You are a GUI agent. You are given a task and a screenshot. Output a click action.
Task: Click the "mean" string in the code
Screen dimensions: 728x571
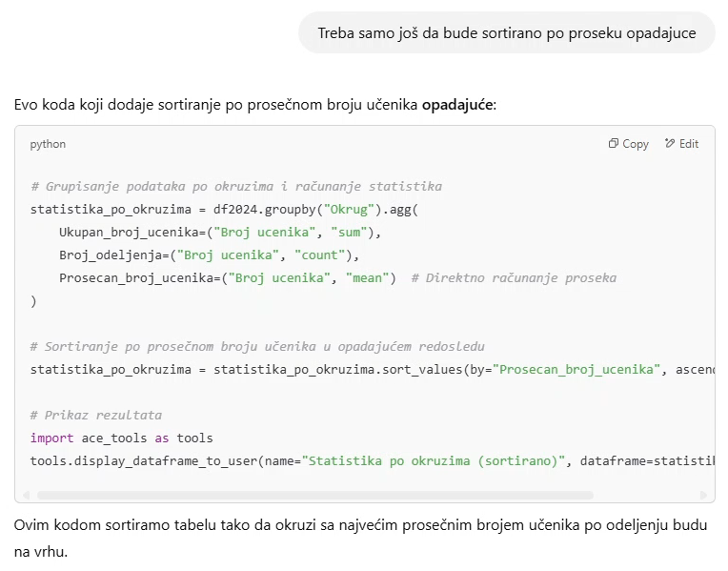(x=367, y=277)
